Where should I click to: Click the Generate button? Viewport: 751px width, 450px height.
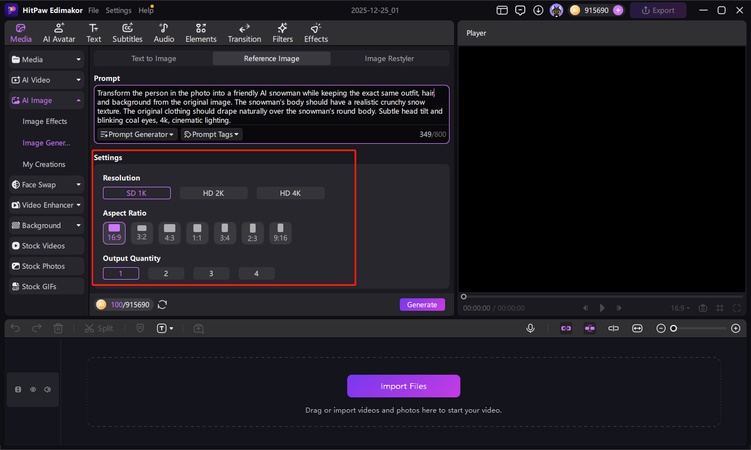(422, 305)
